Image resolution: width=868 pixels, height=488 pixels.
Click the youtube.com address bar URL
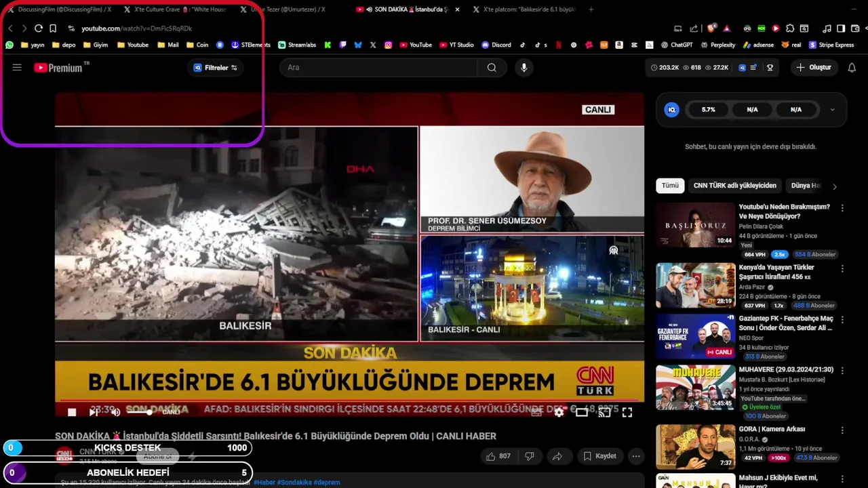[x=136, y=28]
